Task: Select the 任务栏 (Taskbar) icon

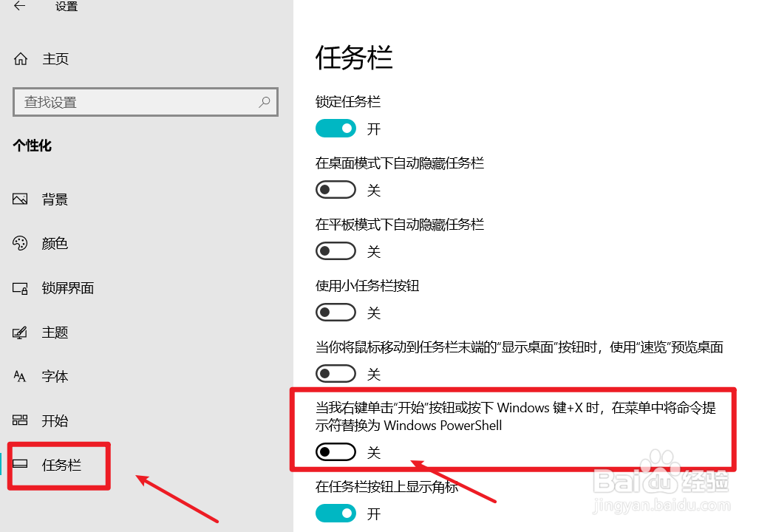Action: pyautogui.click(x=21, y=465)
